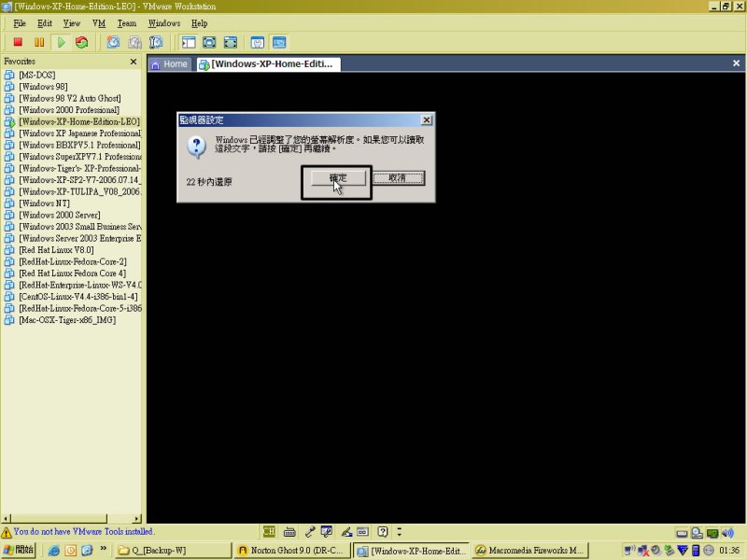This screenshot has width=747, height=560.
Task: Expand the quick launch overflow chevron
Action: (104, 549)
